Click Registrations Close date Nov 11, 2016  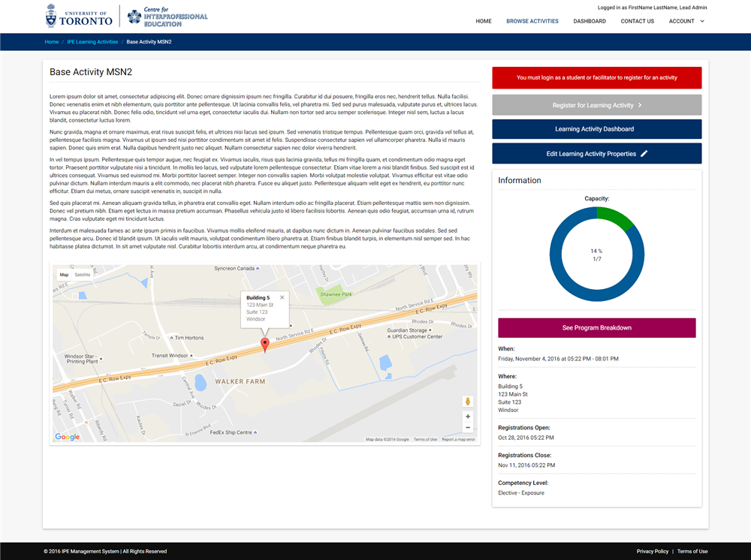click(526, 465)
